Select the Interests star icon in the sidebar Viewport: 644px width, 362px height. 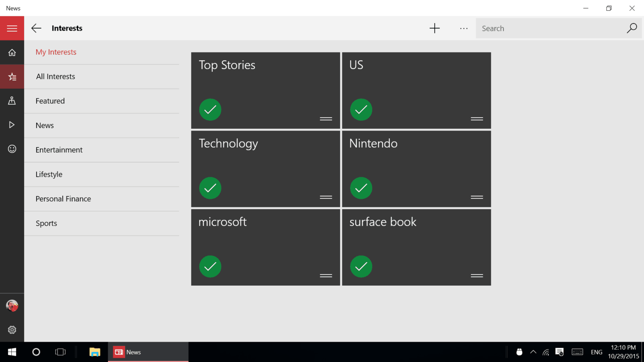click(12, 76)
